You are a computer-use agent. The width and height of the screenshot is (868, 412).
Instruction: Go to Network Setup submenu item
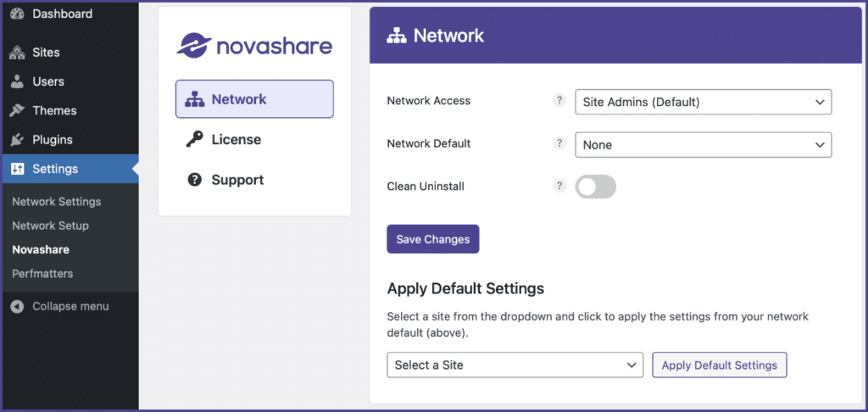click(50, 226)
